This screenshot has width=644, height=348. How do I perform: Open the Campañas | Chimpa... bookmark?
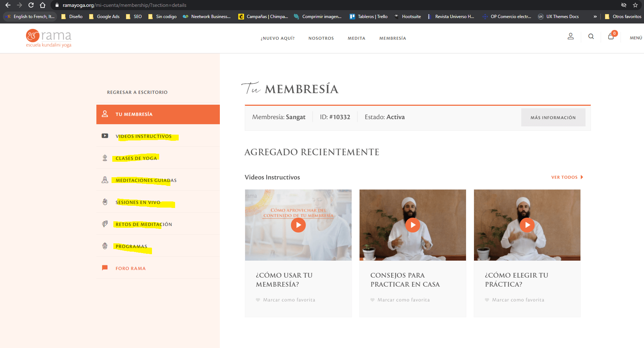[x=263, y=17]
